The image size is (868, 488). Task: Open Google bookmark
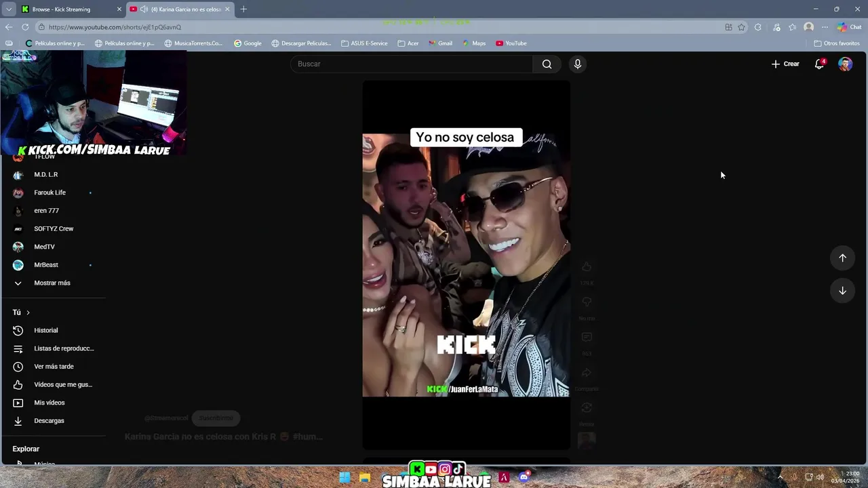click(248, 43)
